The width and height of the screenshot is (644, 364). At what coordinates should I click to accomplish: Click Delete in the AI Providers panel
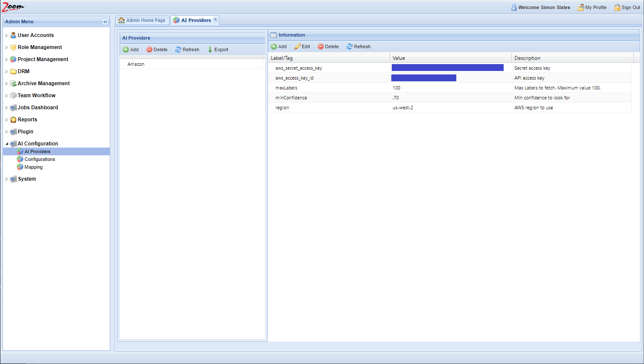click(157, 49)
